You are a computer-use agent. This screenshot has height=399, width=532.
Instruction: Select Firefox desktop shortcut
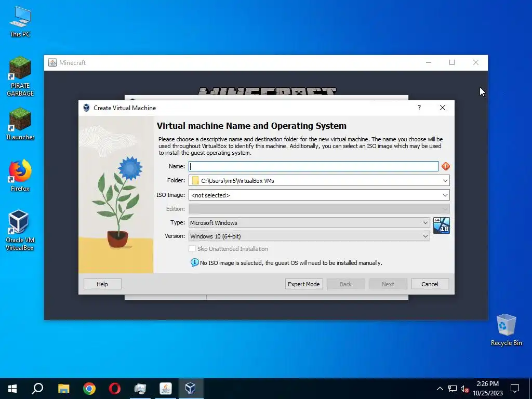tap(20, 176)
